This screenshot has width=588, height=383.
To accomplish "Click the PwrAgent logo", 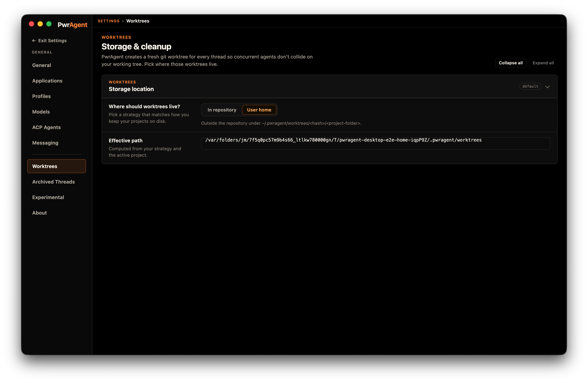I will (x=72, y=25).
